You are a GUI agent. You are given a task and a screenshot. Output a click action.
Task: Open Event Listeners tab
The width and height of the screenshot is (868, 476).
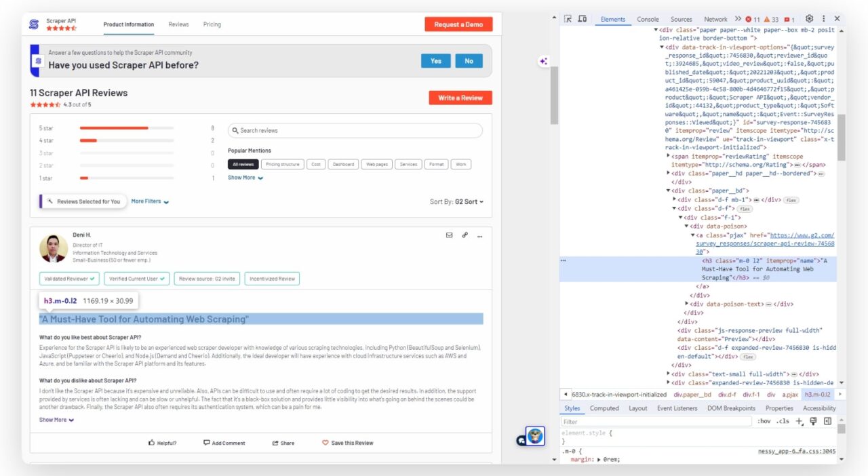click(677, 408)
